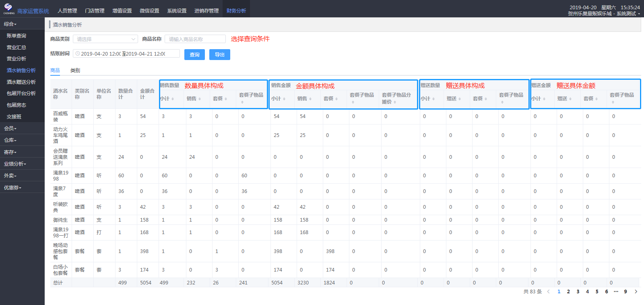Click the Caisheng logo icon
Image resolution: width=644 pixels, height=305 pixels.
(x=8, y=8)
